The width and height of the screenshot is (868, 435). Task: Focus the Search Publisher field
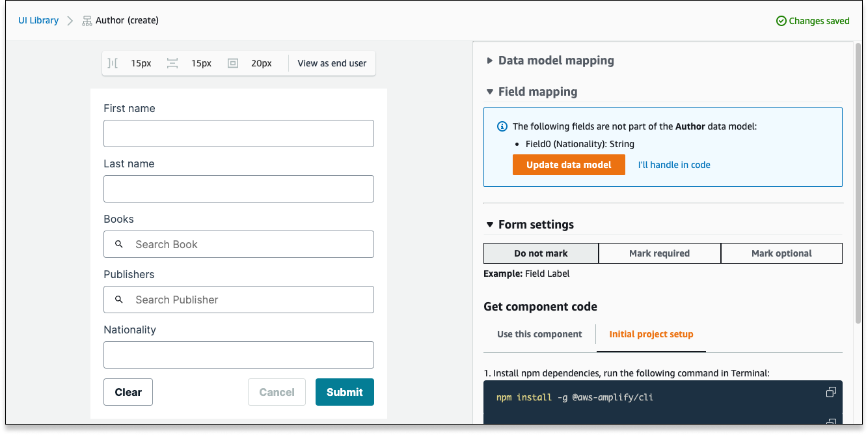[239, 300]
